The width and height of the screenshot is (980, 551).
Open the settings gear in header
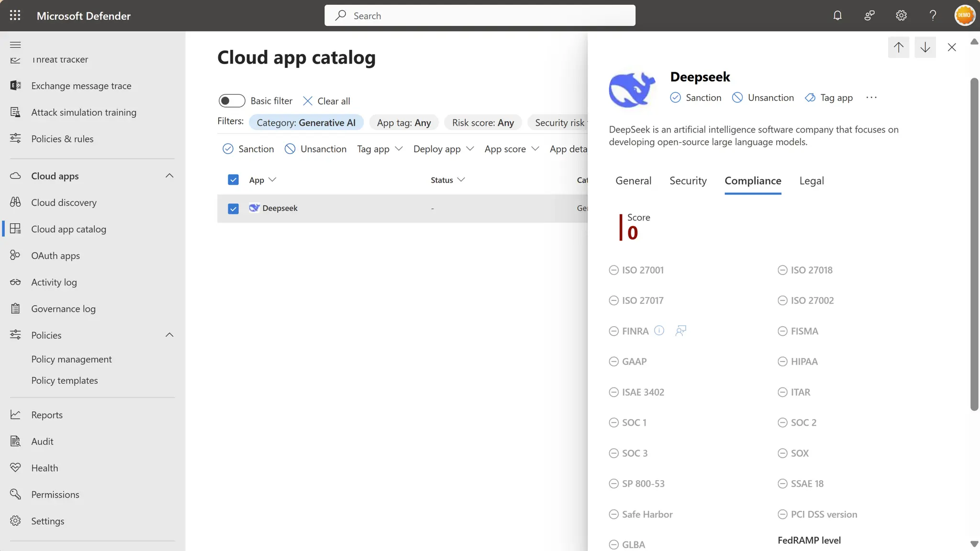pyautogui.click(x=901, y=15)
